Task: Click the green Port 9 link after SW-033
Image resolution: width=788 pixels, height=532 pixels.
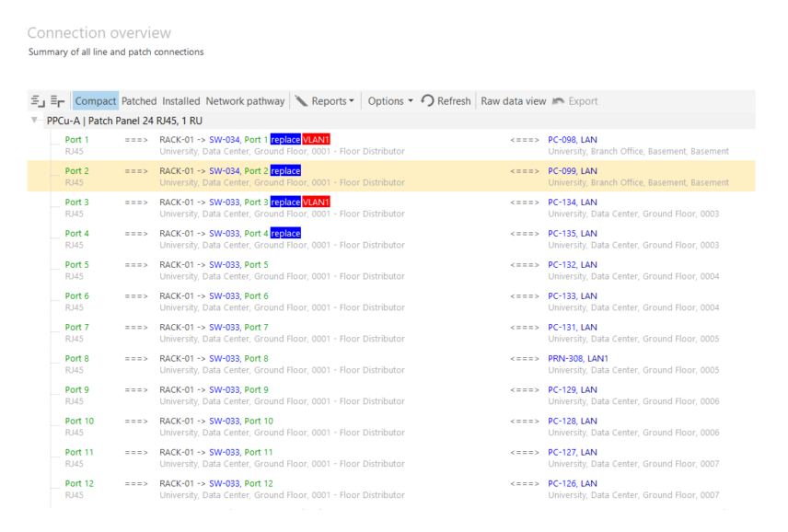Action: pyautogui.click(x=256, y=390)
